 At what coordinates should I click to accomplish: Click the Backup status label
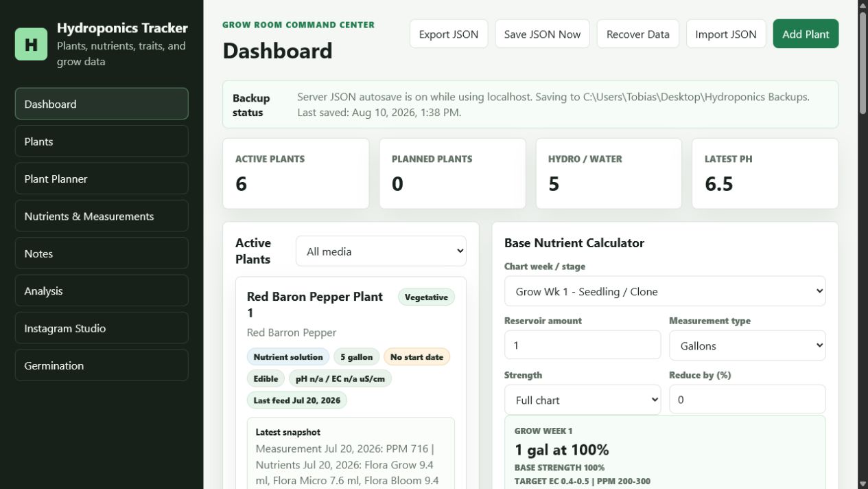pos(251,105)
